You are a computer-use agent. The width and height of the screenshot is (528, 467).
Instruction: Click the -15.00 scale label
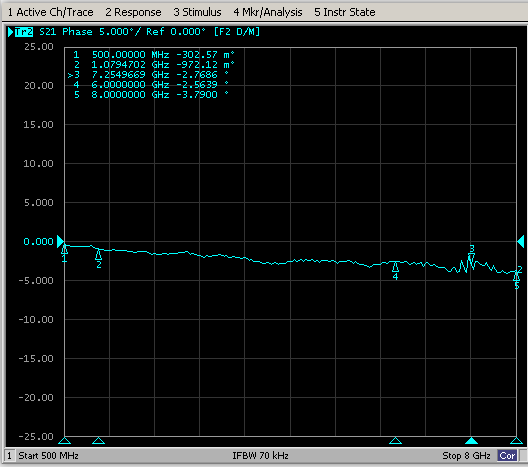coord(36,359)
